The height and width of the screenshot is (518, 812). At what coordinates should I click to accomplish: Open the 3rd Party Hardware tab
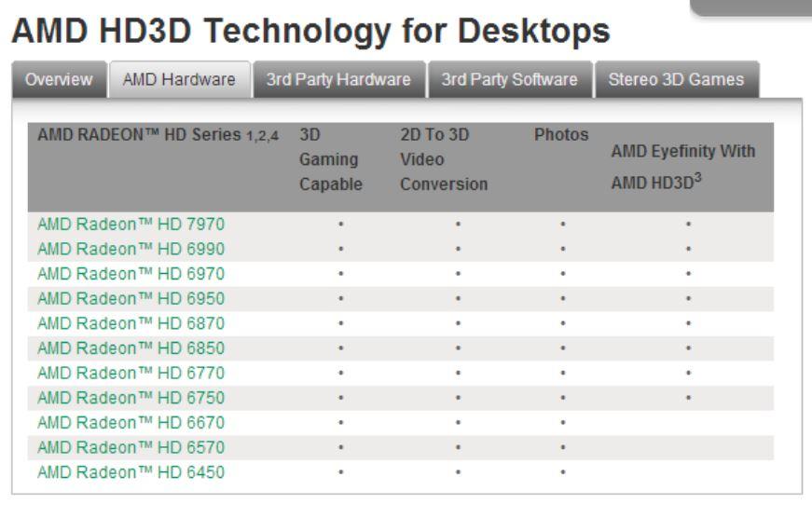coord(338,80)
